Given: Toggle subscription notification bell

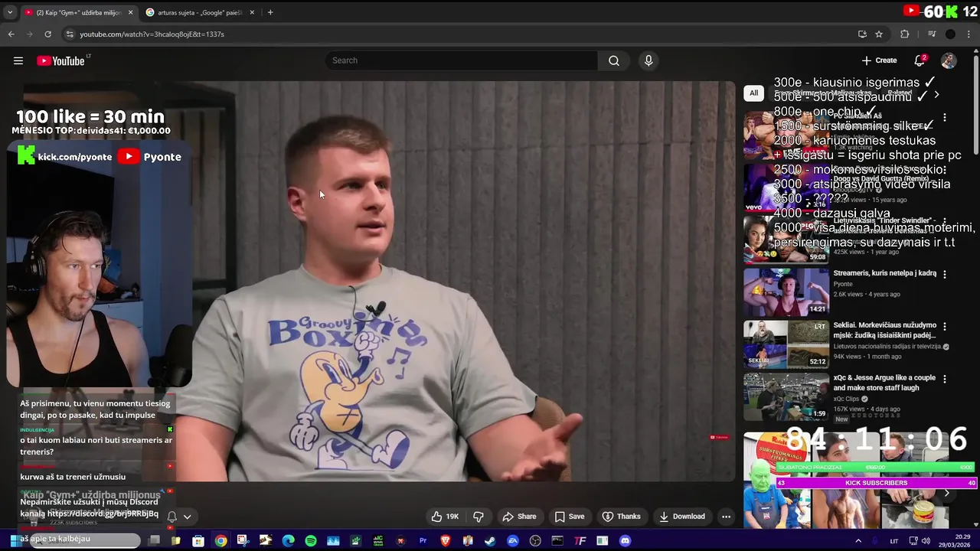Looking at the screenshot, I should 172,517.
